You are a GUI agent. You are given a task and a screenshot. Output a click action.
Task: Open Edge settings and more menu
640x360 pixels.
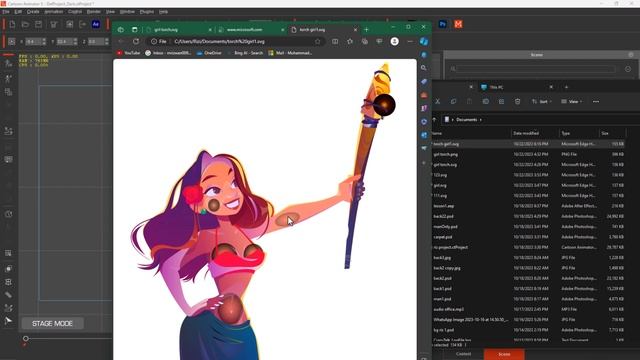[410, 41]
